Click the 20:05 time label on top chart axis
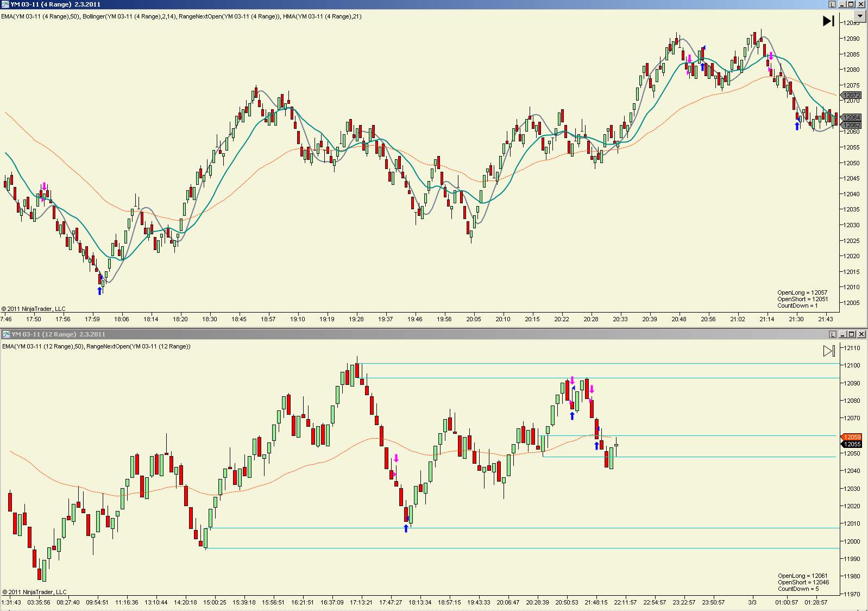The width and height of the screenshot is (868, 611). point(473,319)
